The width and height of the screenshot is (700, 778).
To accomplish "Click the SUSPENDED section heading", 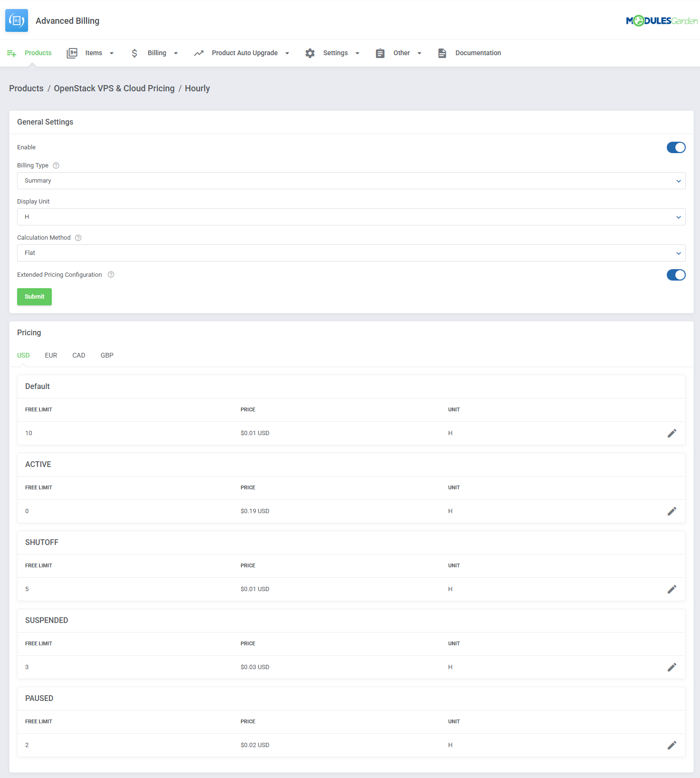I will [x=47, y=621].
